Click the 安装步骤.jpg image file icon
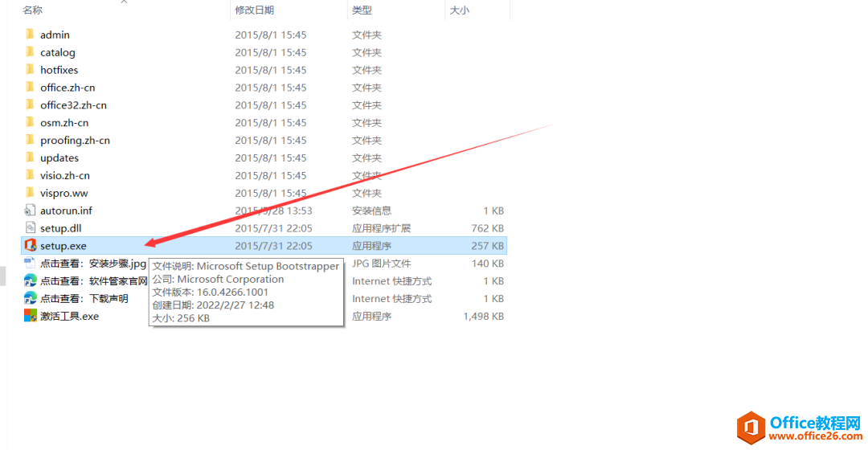Viewport: 868px width, 450px height. point(30,263)
